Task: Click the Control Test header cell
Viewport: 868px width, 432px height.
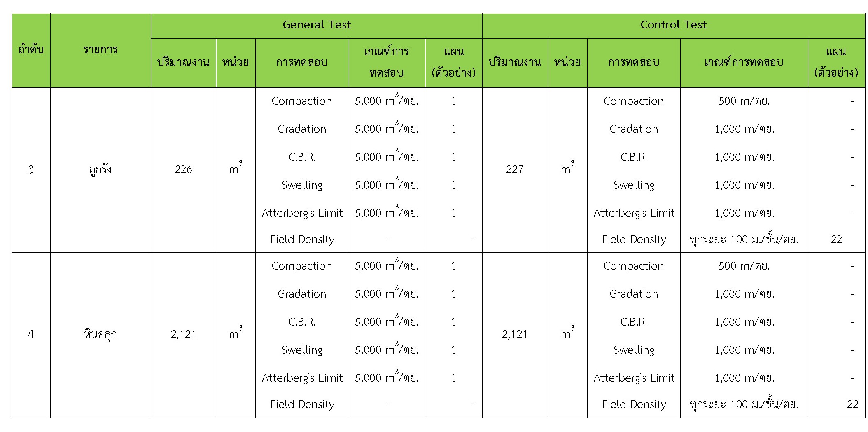Action: [673, 25]
